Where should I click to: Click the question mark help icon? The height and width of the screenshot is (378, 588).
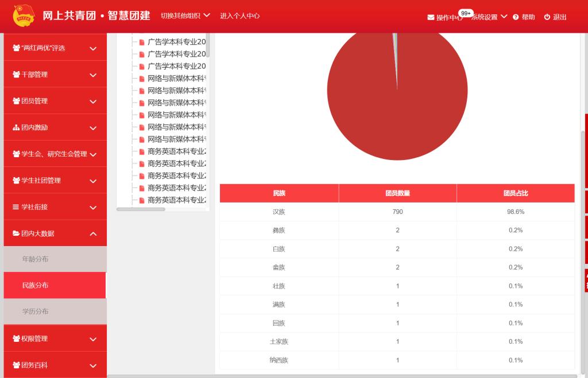pyautogui.click(x=516, y=17)
